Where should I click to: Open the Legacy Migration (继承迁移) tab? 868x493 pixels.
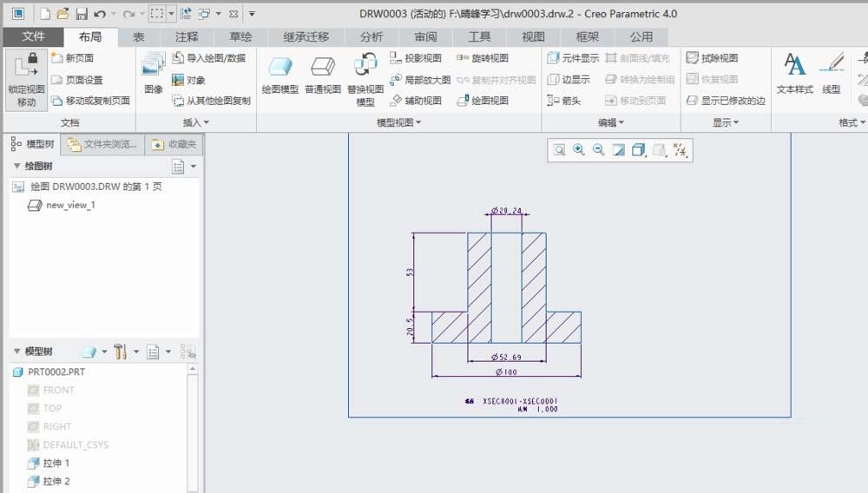pyautogui.click(x=306, y=37)
